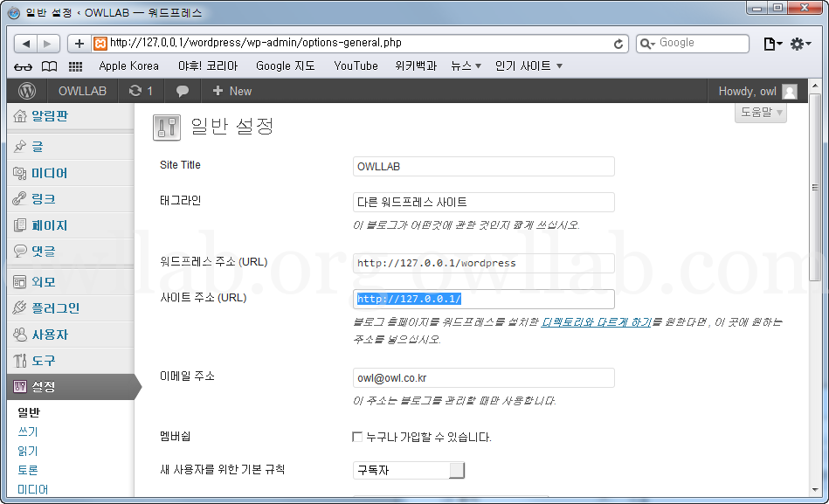This screenshot has height=504, width=829.
Task: Click the site favicon in address bar
Action: coord(100,44)
